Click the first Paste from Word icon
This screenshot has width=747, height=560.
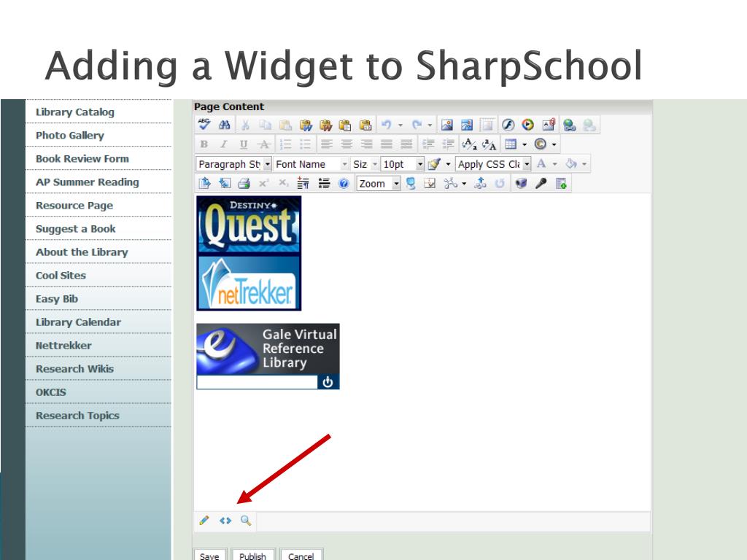tap(306, 125)
